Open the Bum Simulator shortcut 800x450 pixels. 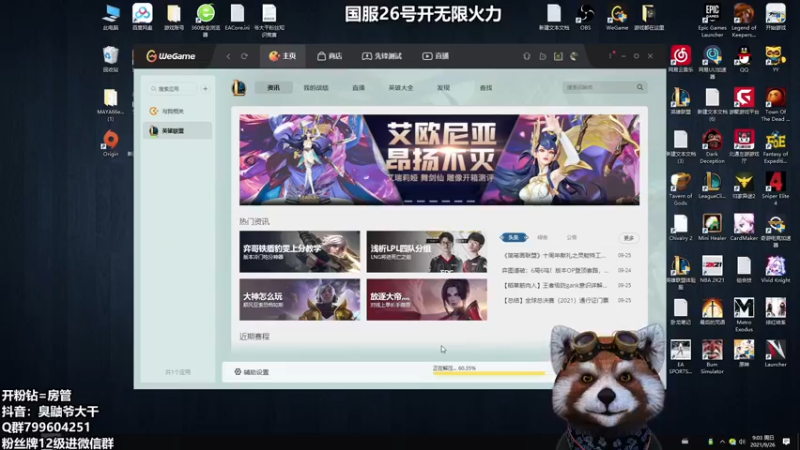(x=712, y=357)
